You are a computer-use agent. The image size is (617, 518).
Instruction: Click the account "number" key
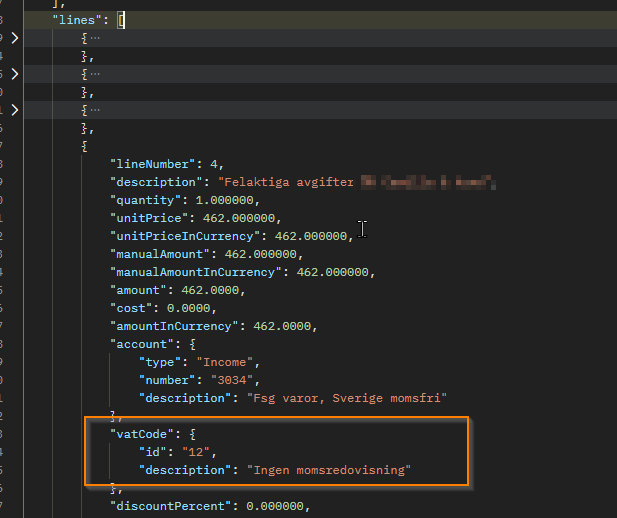point(167,380)
